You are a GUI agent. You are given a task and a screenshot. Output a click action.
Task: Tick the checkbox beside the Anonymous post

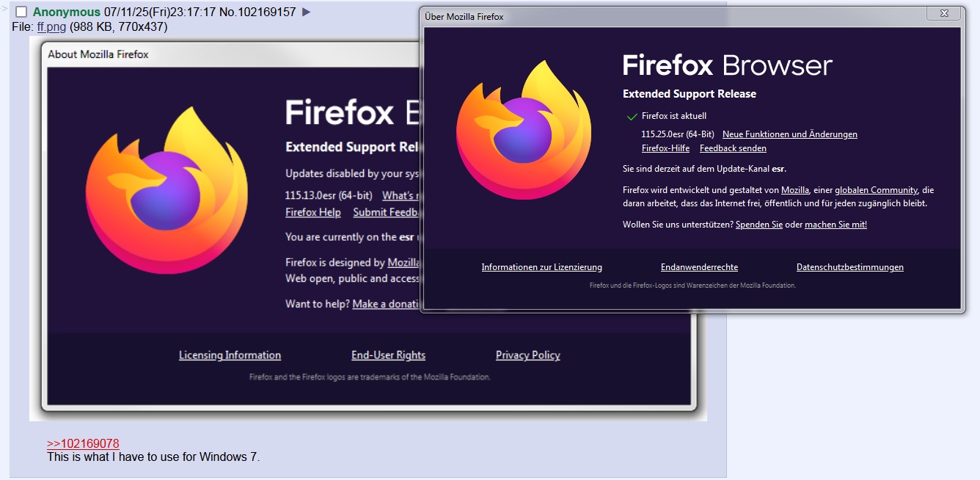pos(21,12)
